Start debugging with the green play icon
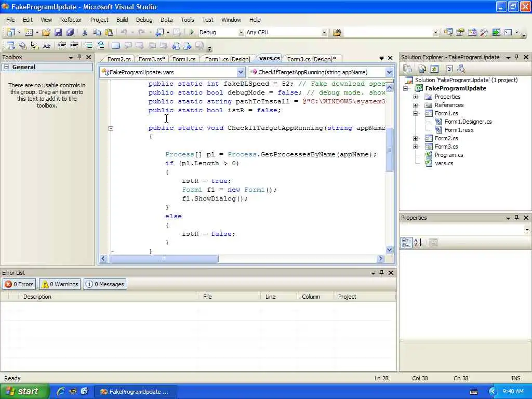The image size is (532, 399). pyautogui.click(x=192, y=32)
